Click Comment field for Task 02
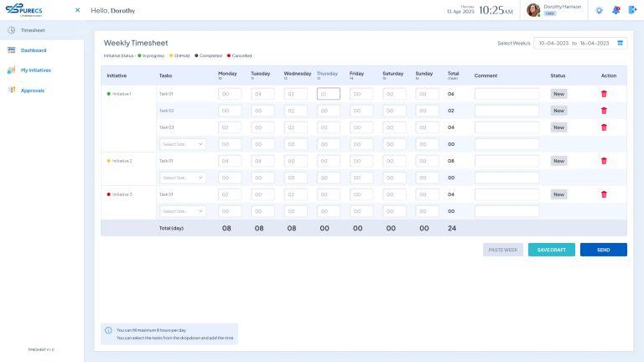Image resolution: width=644 pixels, height=362 pixels. [x=506, y=111]
